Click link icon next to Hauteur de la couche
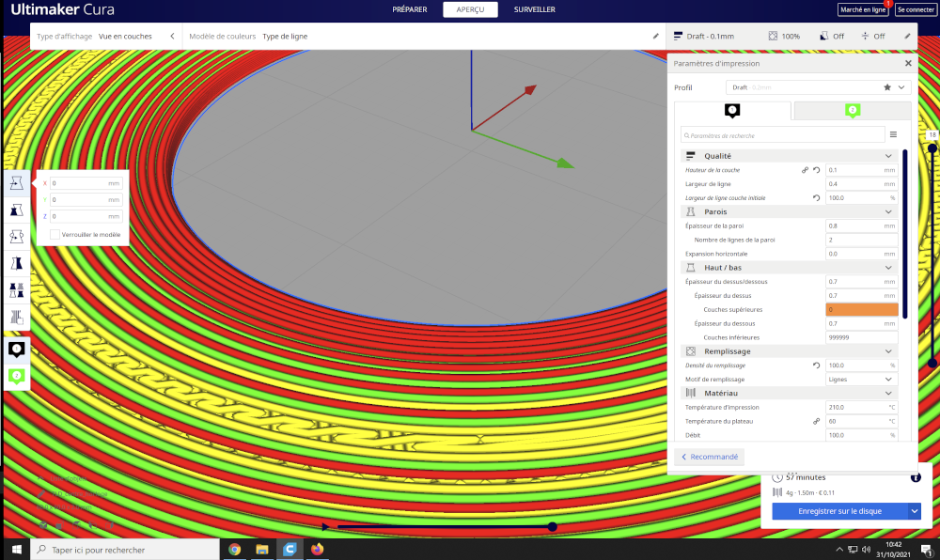The width and height of the screenshot is (940, 560). pyautogui.click(x=806, y=170)
